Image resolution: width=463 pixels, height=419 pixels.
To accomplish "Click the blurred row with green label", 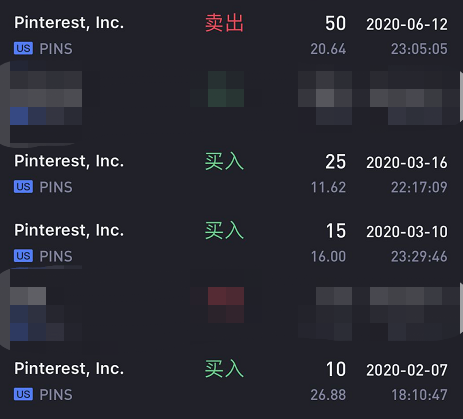I will click(x=231, y=98).
